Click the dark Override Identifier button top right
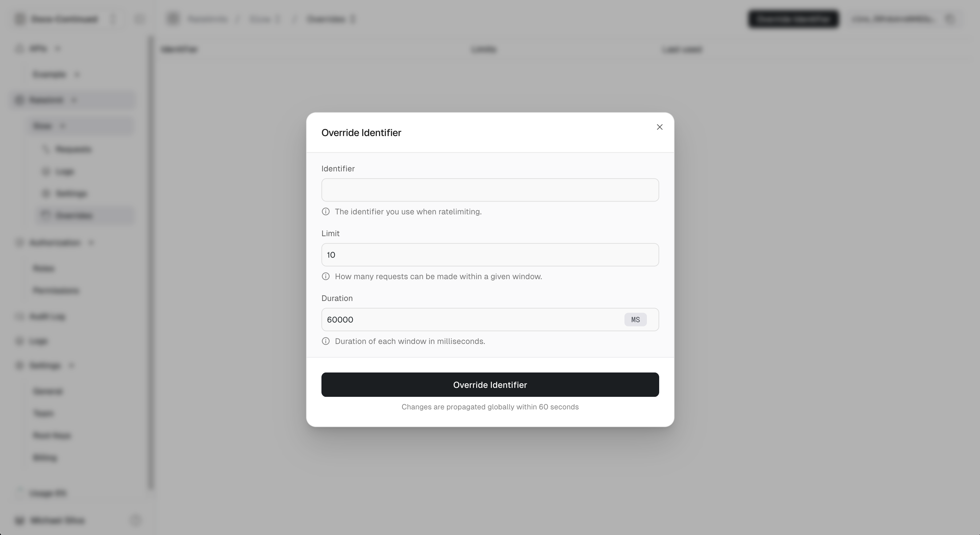The image size is (980, 535). click(793, 19)
